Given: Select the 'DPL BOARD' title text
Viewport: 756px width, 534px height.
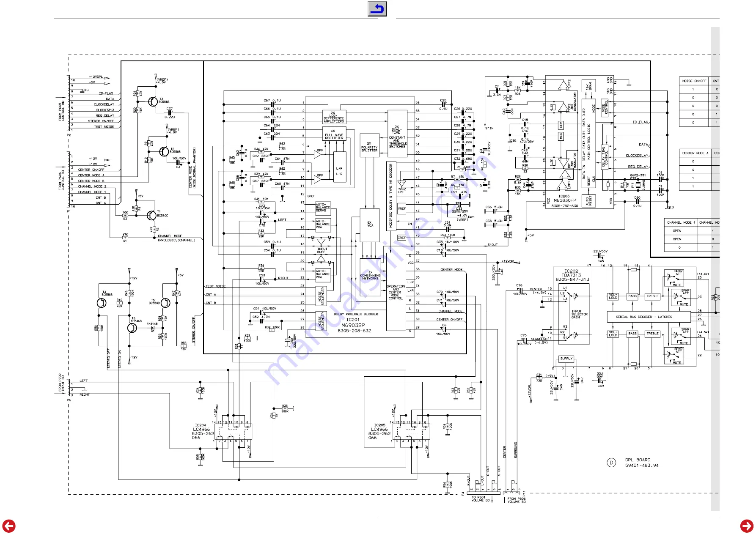Looking at the screenshot, I should pos(638,460).
